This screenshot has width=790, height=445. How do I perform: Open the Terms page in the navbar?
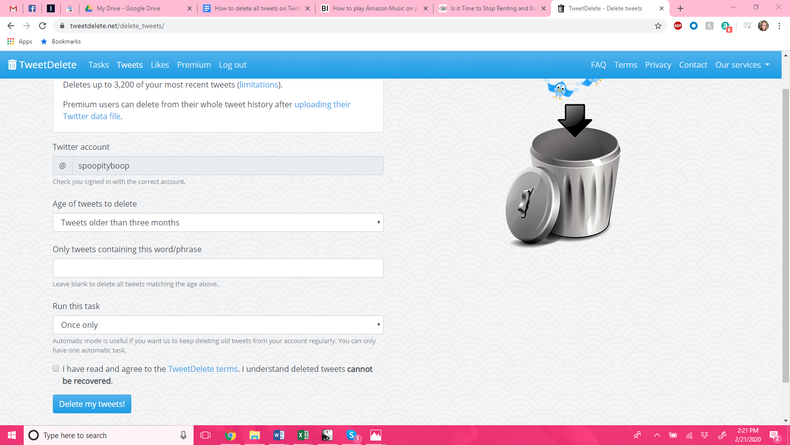[x=625, y=65]
